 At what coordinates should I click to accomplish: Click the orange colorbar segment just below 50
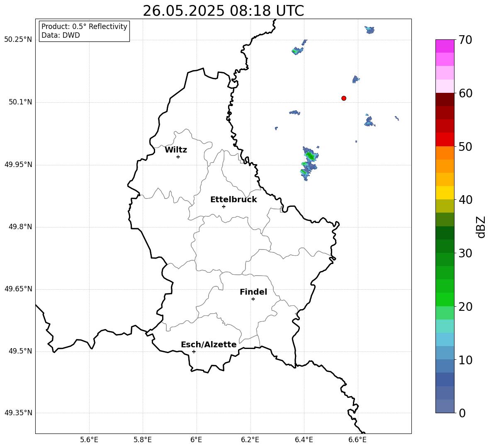445,153
